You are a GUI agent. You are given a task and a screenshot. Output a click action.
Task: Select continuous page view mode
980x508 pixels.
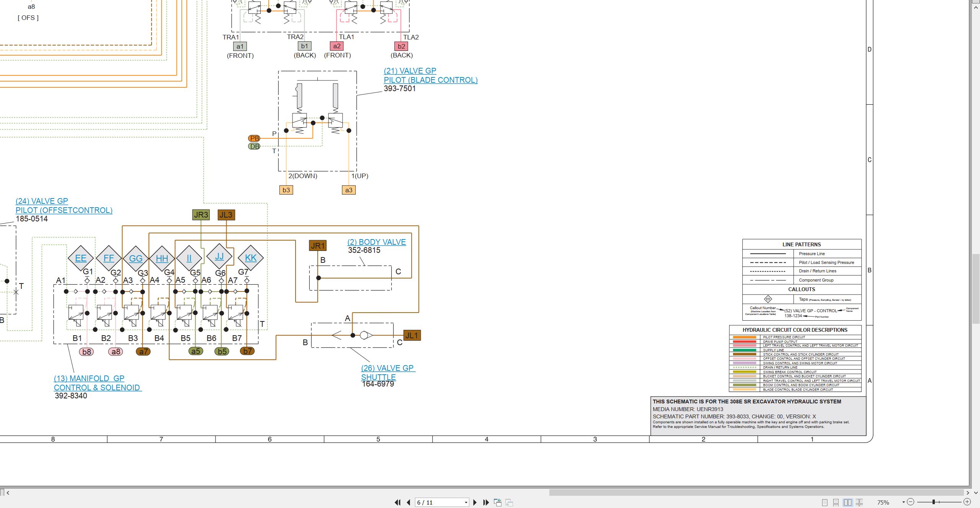[836, 502]
